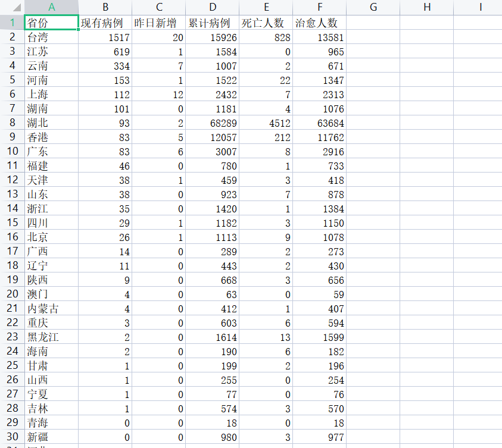Click the 治愈人数 header cell
502x448 pixels.
click(320, 23)
